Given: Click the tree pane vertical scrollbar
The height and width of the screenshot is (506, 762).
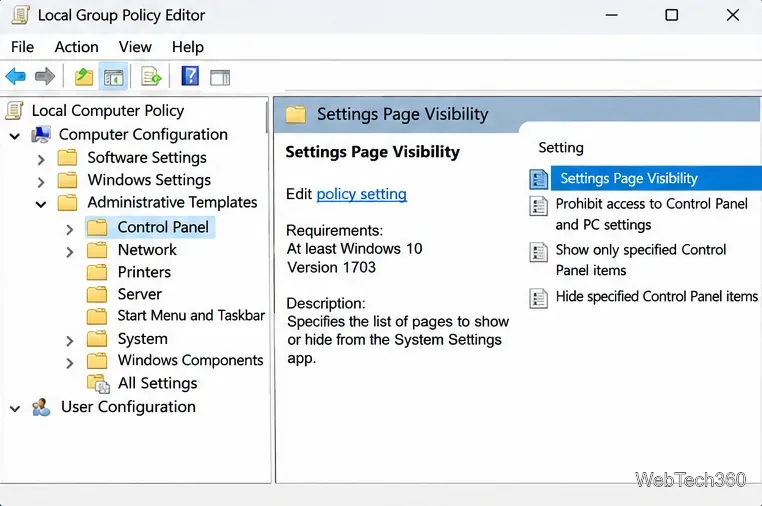Looking at the screenshot, I should [x=267, y=117].
